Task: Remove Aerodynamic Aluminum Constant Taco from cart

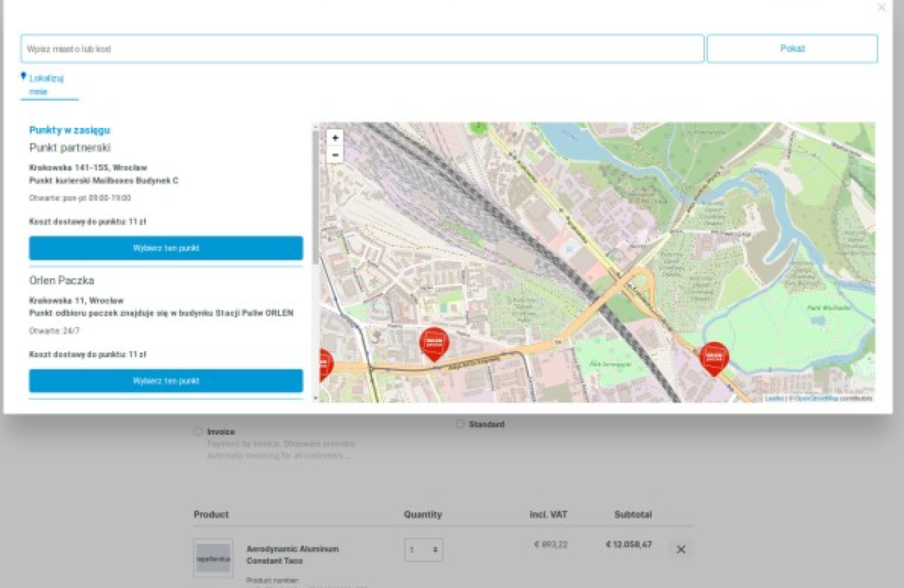Action: tap(681, 550)
